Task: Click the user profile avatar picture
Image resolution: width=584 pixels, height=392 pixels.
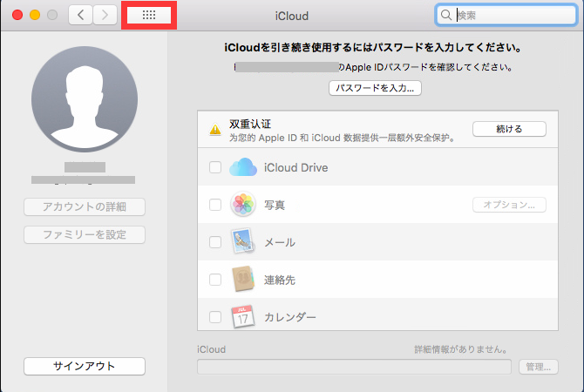Action: coord(85,99)
